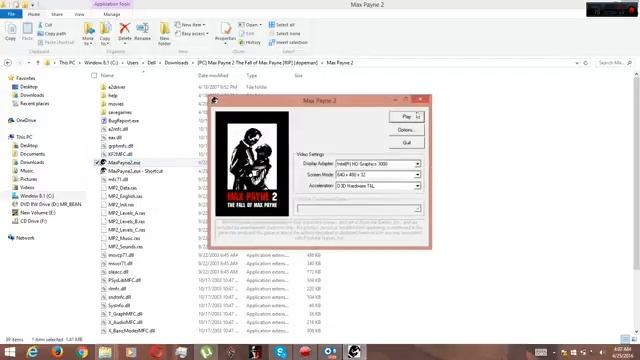Click Downloads in the address breadcrumb
The width and height of the screenshot is (640, 360).
coord(176,63)
